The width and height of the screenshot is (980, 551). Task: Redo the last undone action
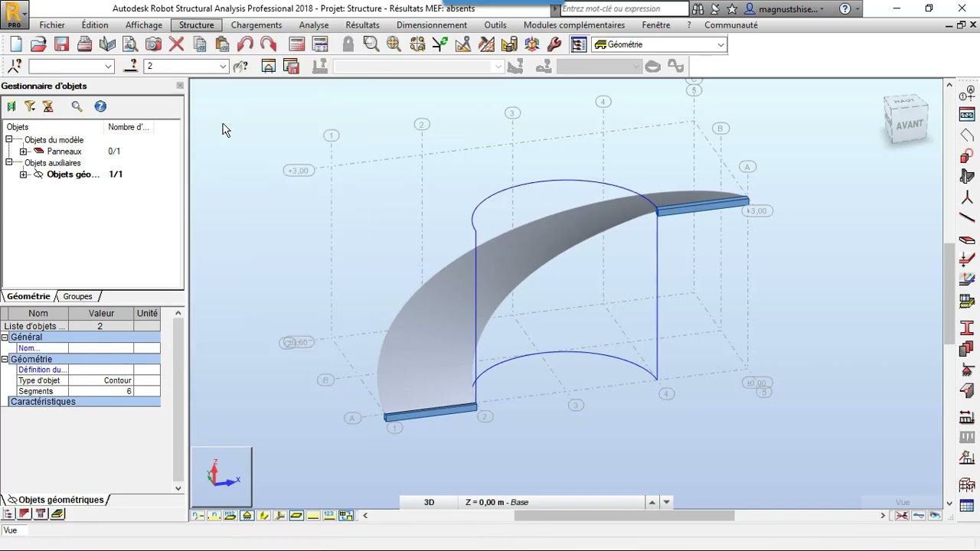(x=268, y=44)
